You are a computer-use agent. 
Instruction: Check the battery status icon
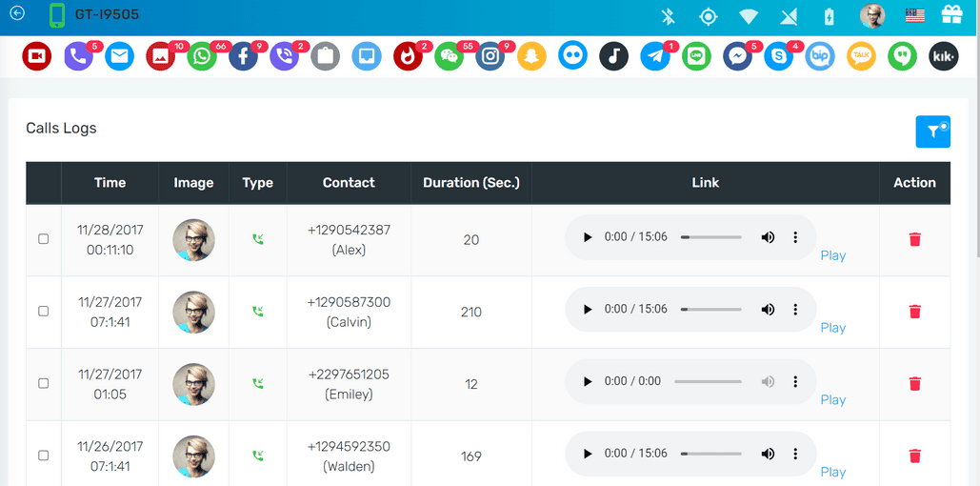click(x=829, y=17)
